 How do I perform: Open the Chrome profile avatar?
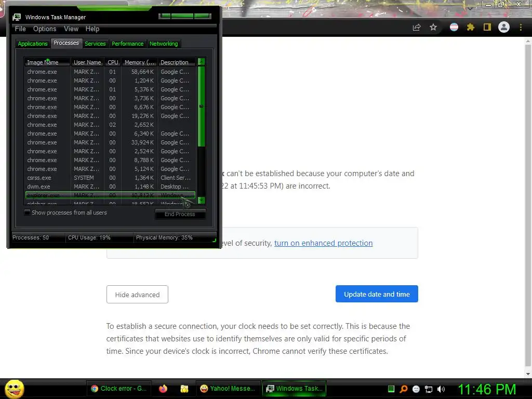tap(504, 27)
